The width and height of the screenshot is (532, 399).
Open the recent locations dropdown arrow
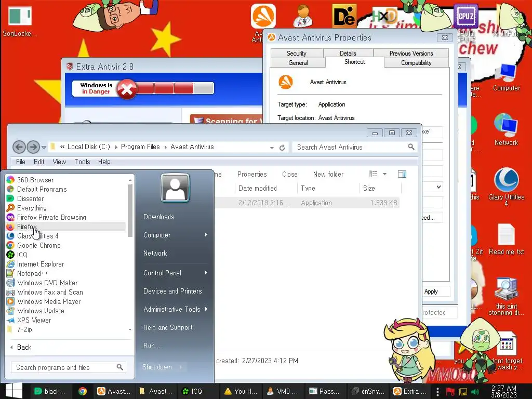[x=44, y=147]
